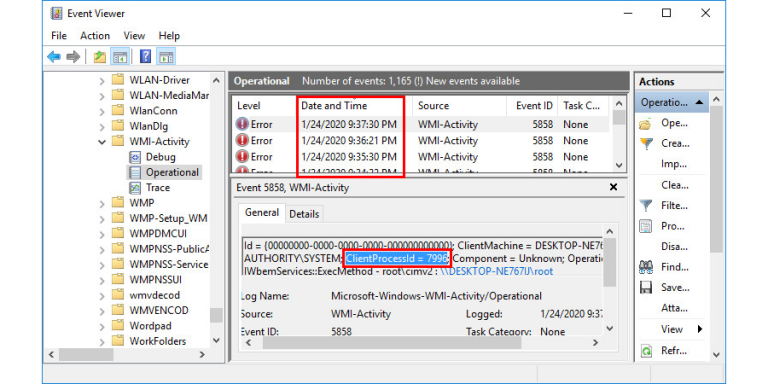Viewport: 768px width, 384px height.
Task: Select the WMP-Setup_WM tree item
Action: pos(168,218)
